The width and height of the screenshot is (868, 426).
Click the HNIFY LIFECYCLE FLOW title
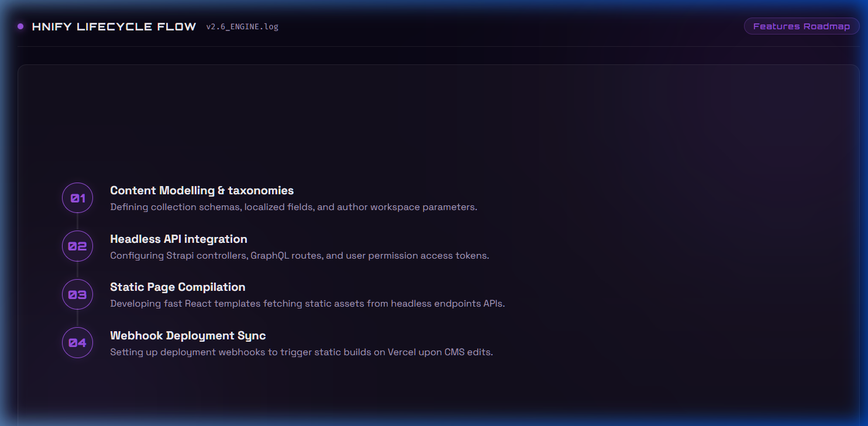(114, 27)
